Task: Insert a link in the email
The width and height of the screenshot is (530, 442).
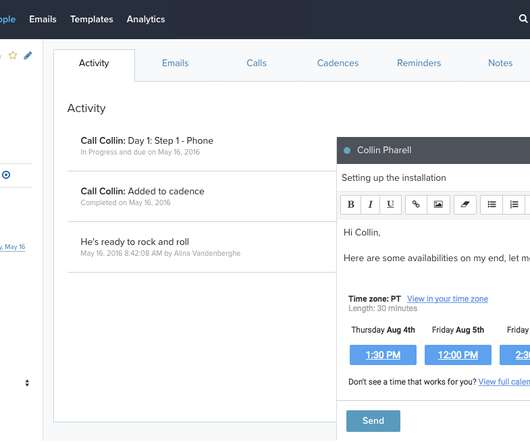Action: pyautogui.click(x=416, y=204)
